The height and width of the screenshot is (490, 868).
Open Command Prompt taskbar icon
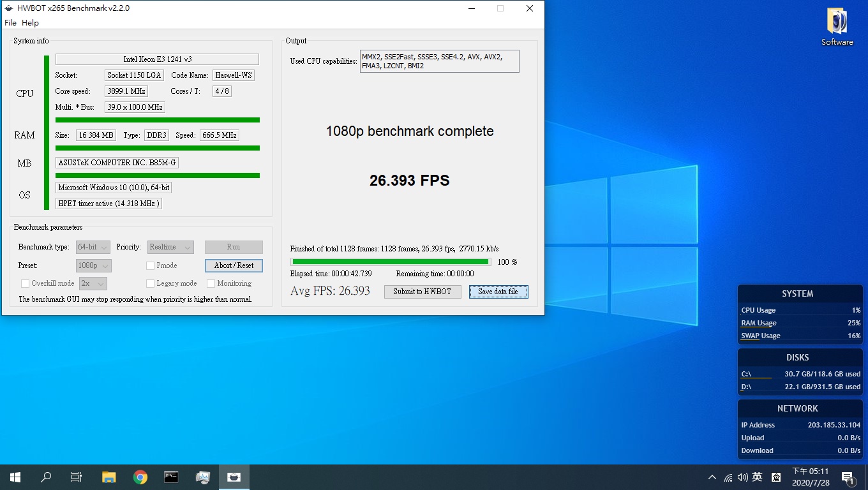pos(171,477)
